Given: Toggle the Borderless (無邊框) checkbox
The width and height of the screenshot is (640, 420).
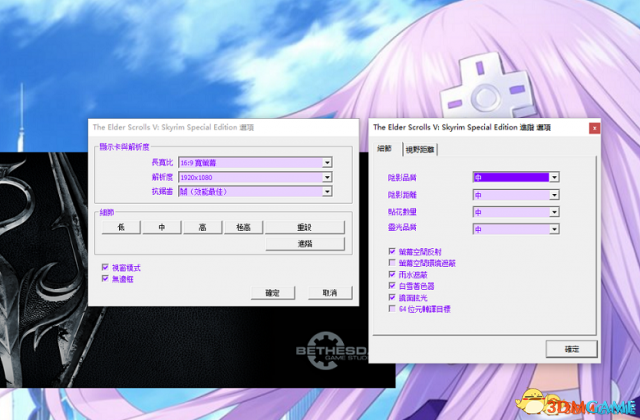Looking at the screenshot, I should tap(105, 279).
